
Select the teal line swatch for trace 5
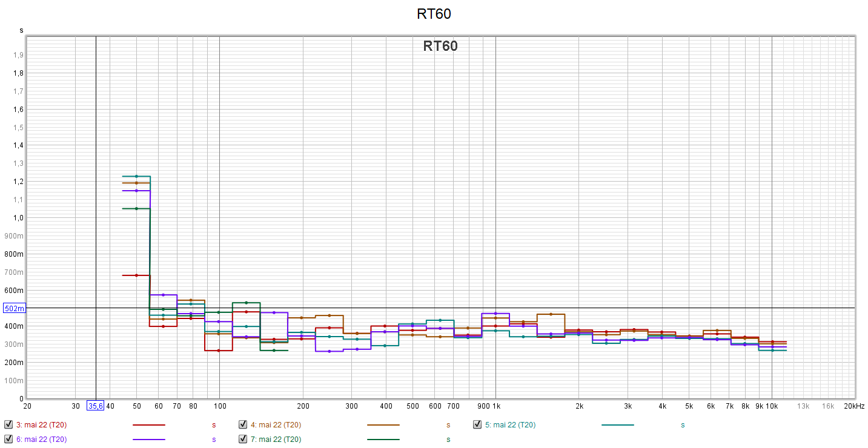pos(617,425)
